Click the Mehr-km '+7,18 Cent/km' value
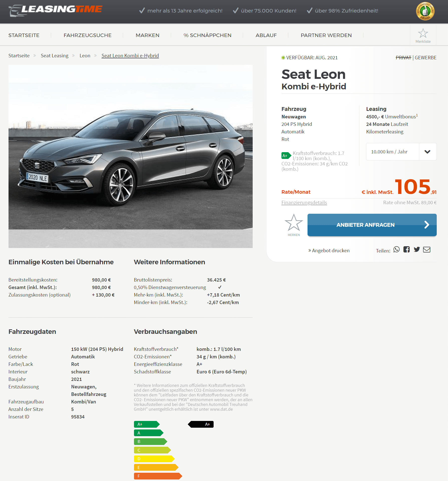448x481 pixels. 223,295
